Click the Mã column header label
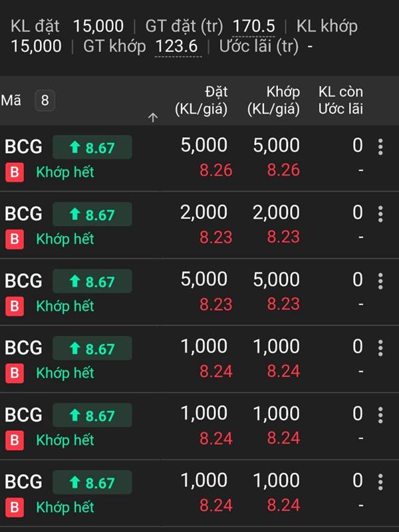Screen dimensions: 399x532 (x=11, y=100)
